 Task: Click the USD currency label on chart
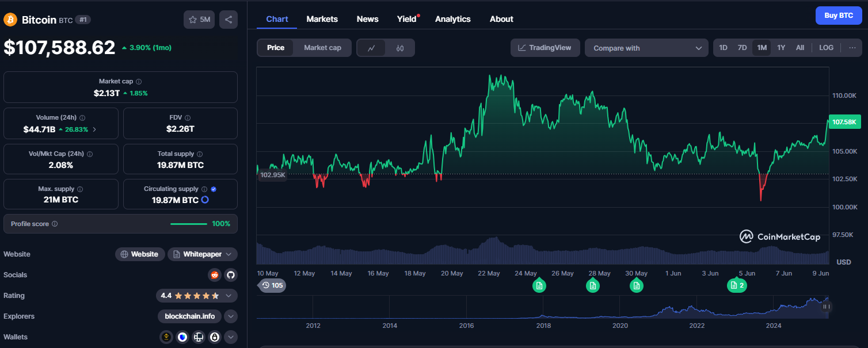coord(843,262)
